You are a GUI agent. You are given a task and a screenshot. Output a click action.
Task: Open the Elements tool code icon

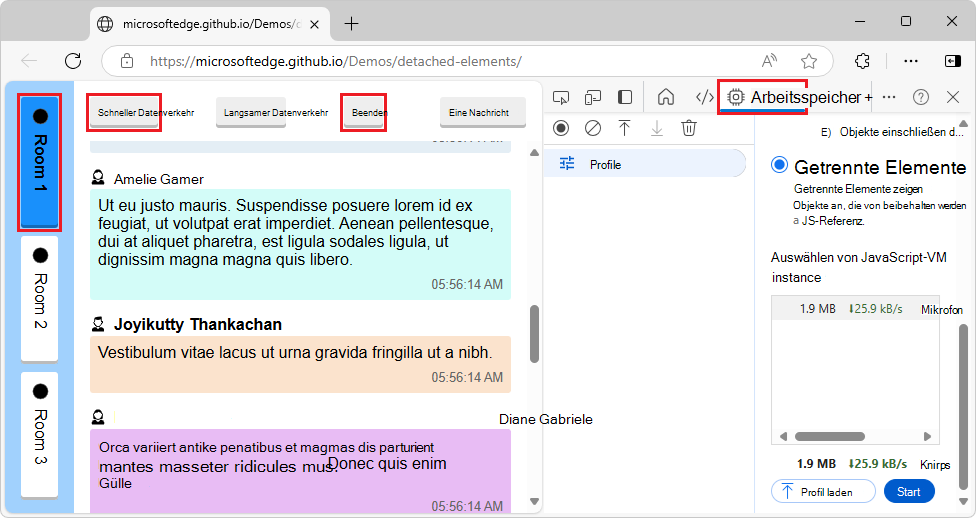(x=704, y=97)
